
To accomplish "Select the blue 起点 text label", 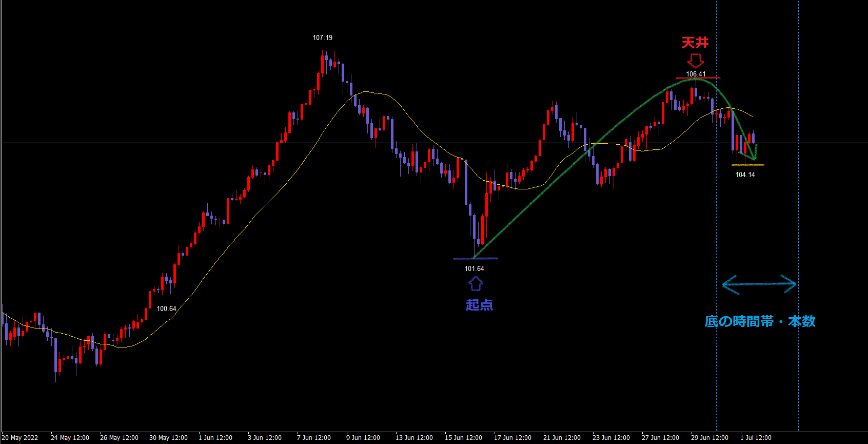I will point(479,305).
